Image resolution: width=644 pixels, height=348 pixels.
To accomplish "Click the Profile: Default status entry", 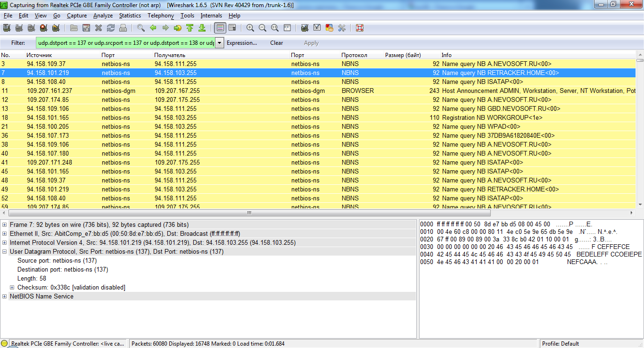I will click(561, 344).
